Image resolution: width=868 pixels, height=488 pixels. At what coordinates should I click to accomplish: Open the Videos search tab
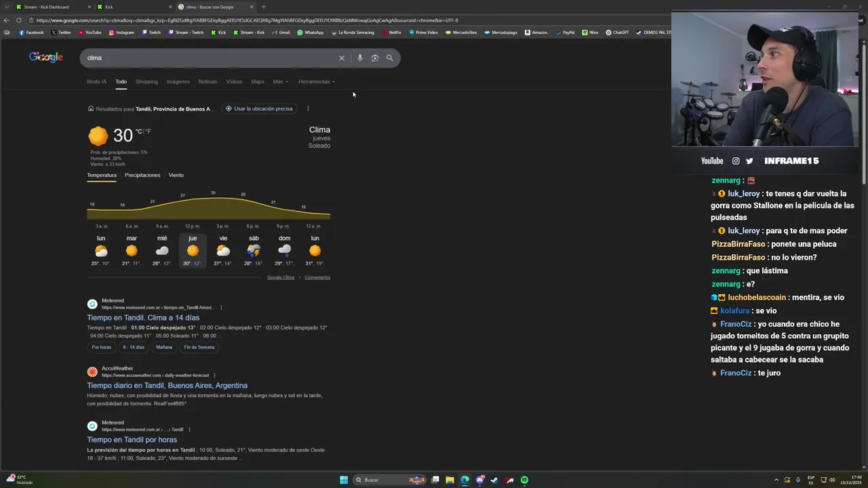[x=234, y=81]
